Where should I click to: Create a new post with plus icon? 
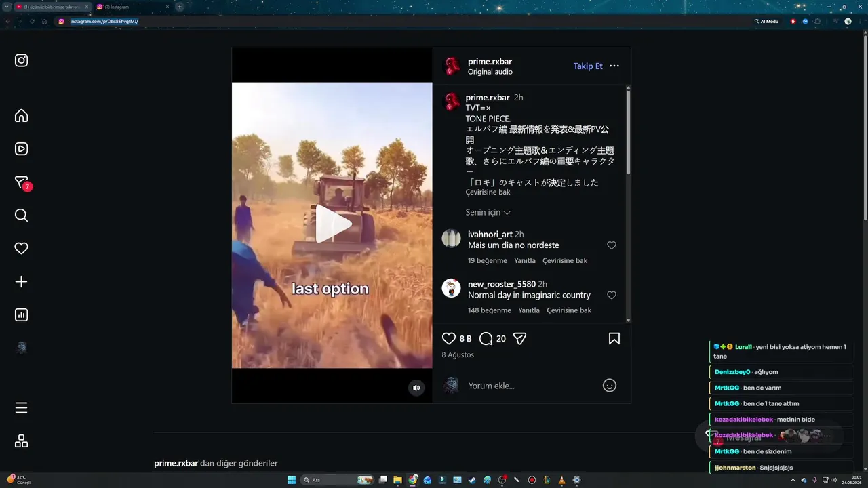pyautogui.click(x=21, y=282)
